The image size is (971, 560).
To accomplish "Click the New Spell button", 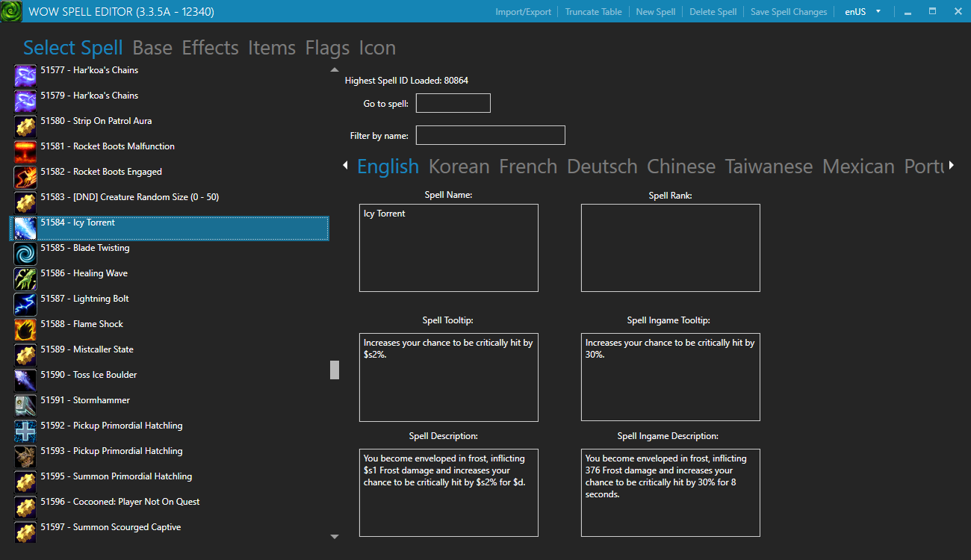I will (655, 12).
